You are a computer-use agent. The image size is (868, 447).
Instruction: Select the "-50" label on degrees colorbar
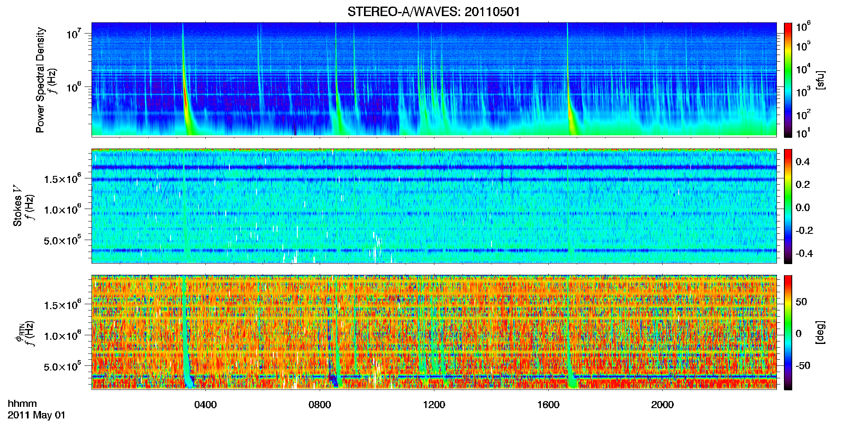coord(803,366)
